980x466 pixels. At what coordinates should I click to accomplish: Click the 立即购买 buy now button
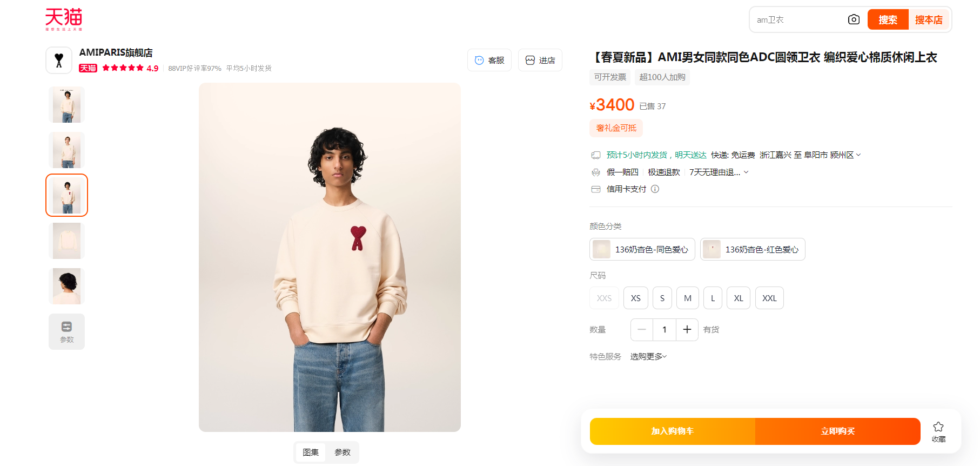click(837, 431)
